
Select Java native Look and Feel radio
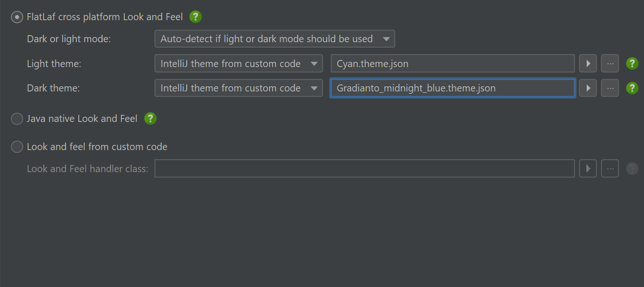pyautogui.click(x=17, y=119)
